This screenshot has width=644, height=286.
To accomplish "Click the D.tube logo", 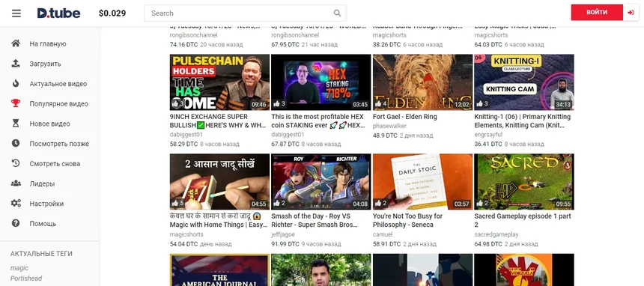I will click(x=58, y=13).
